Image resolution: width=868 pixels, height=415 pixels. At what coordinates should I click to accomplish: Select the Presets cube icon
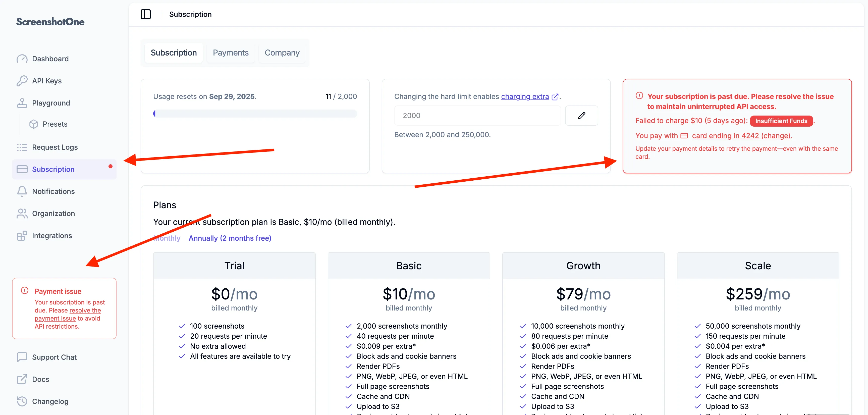coord(34,124)
